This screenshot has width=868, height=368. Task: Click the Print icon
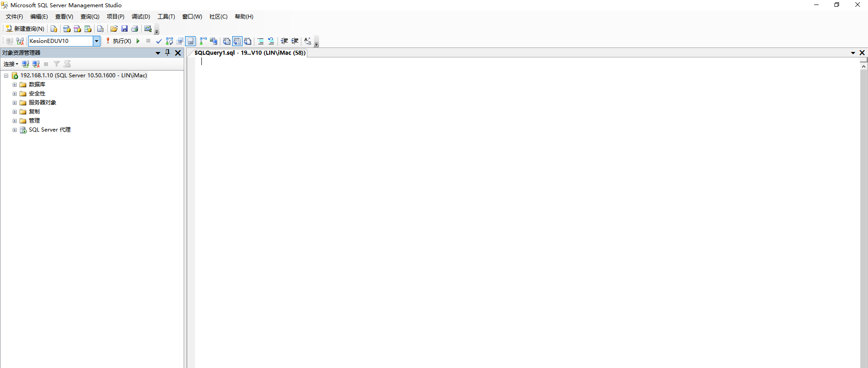click(x=134, y=28)
